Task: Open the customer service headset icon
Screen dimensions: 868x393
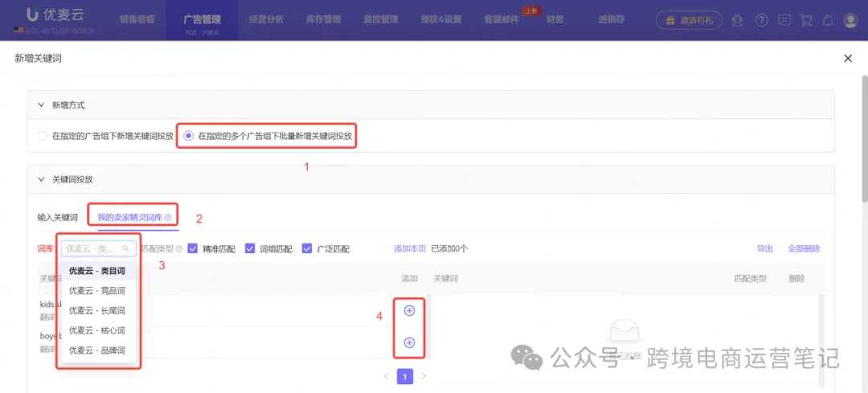Action: click(737, 20)
